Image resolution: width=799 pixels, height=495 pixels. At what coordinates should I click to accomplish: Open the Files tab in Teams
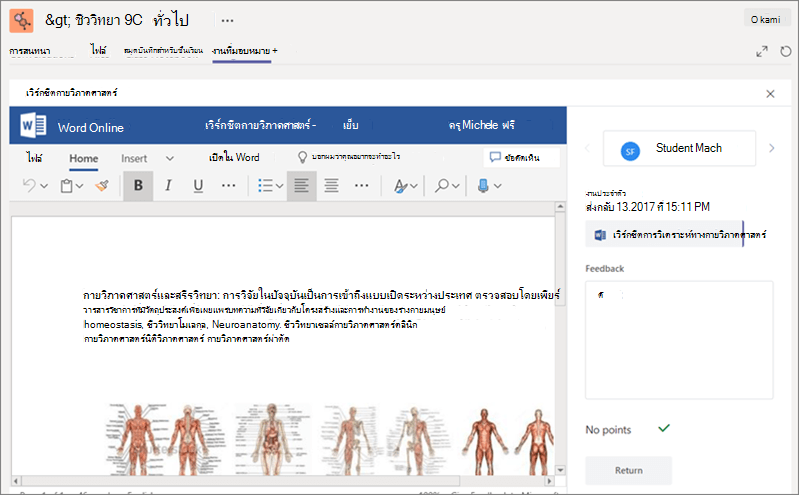[x=99, y=50]
